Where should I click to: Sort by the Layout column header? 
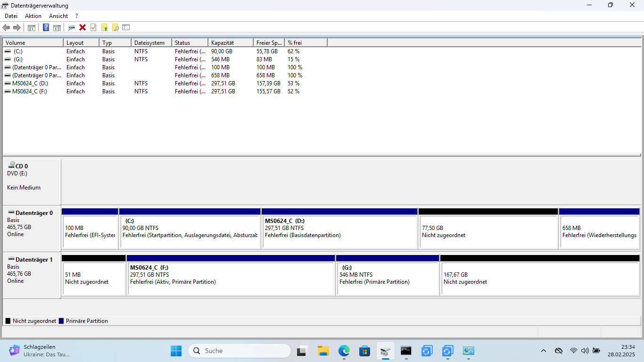[x=82, y=42]
